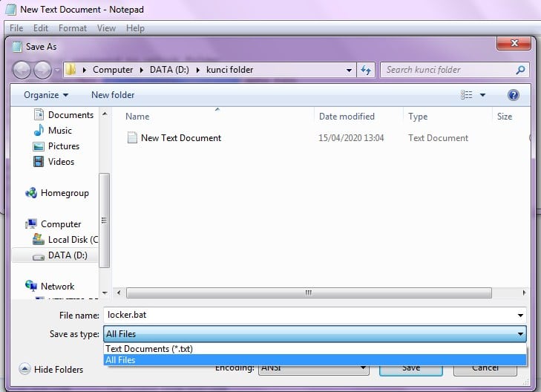The image size is (541, 392).
Task: Select Local Disk (C:) in the navigation pane
Action: (x=73, y=240)
